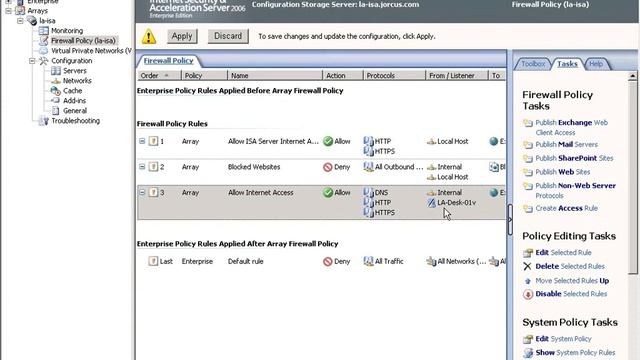Viewport: 640px width, 360px height.
Task: Click the Firewall Policy (la-isa) tree icon
Action: click(44, 40)
